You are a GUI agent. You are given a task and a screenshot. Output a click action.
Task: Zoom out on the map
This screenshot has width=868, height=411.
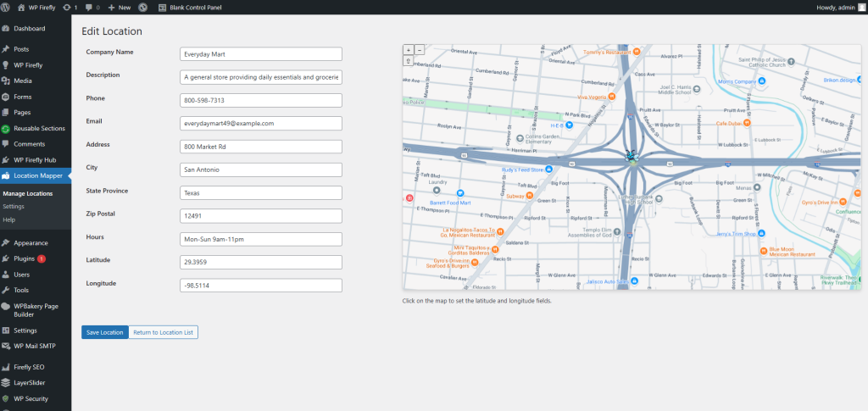(x=418, y=50)
